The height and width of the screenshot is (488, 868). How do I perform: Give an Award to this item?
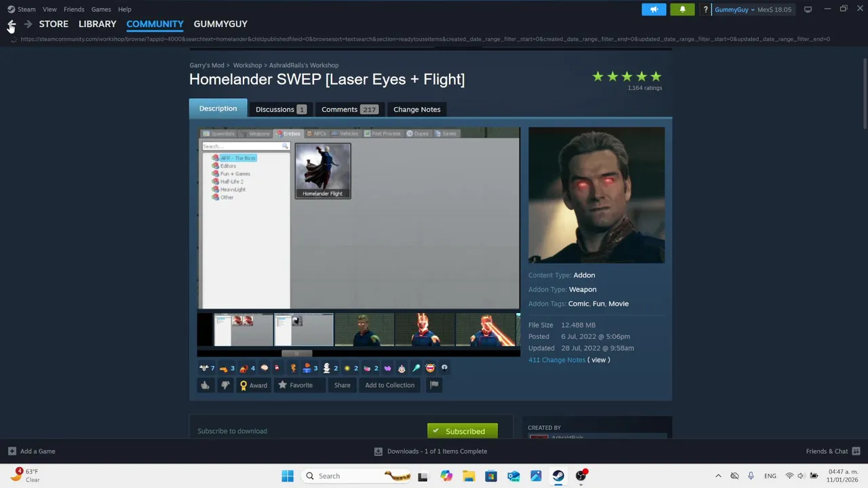[254, 385]
